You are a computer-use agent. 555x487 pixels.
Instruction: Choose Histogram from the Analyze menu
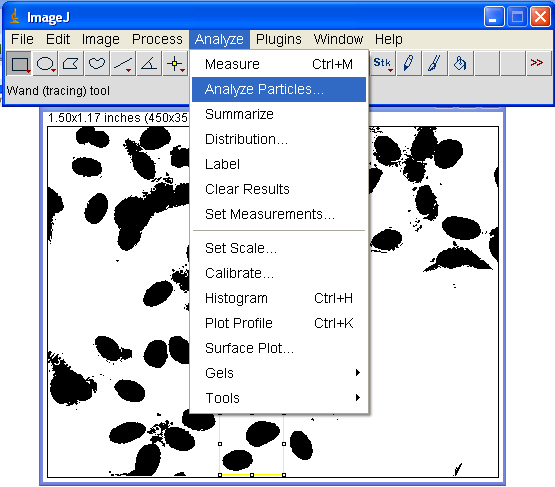[x=279, y=298]
